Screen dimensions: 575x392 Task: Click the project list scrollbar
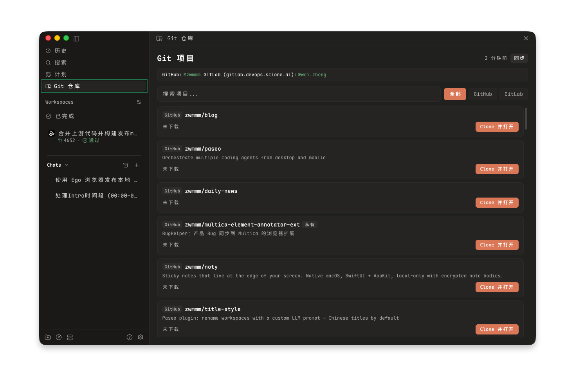[x=526, y=119]
